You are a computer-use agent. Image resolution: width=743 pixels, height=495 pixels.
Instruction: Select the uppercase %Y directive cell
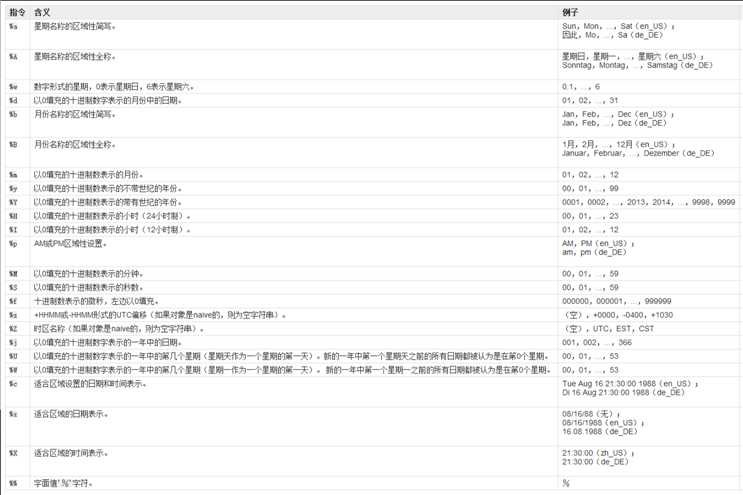[x=13, y=202]
